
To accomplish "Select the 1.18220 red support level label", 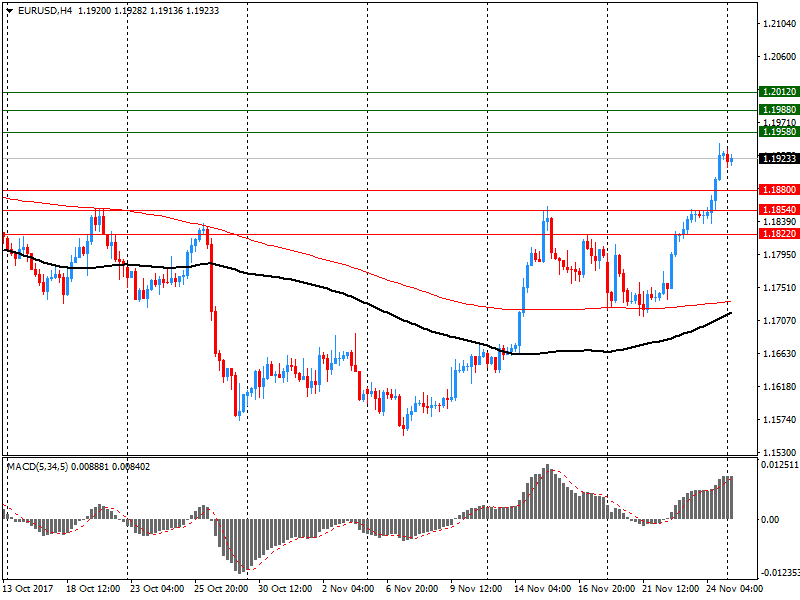I will 779,234.
